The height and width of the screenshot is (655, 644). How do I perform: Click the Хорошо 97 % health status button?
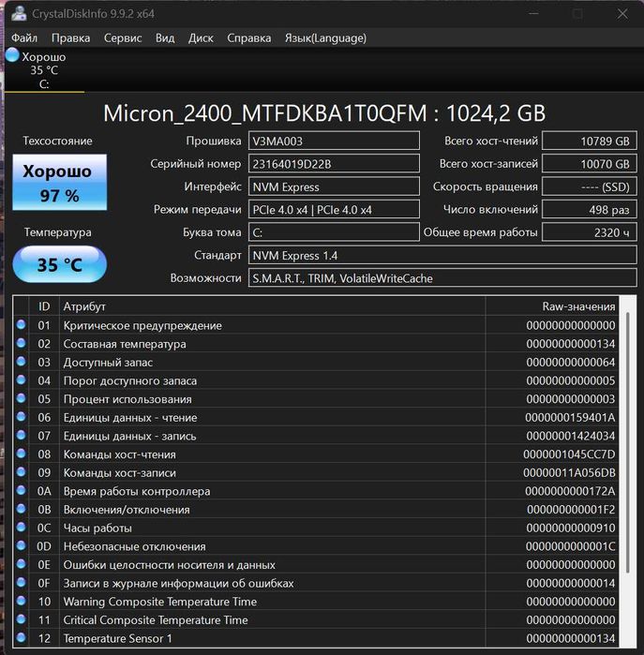click(59, 183)
